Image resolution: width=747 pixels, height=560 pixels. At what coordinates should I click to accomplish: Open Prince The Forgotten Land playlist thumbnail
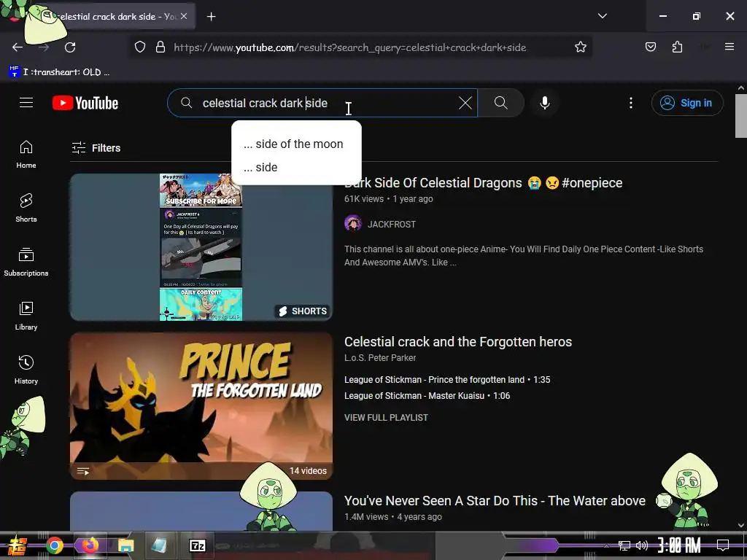pos(201,405)
